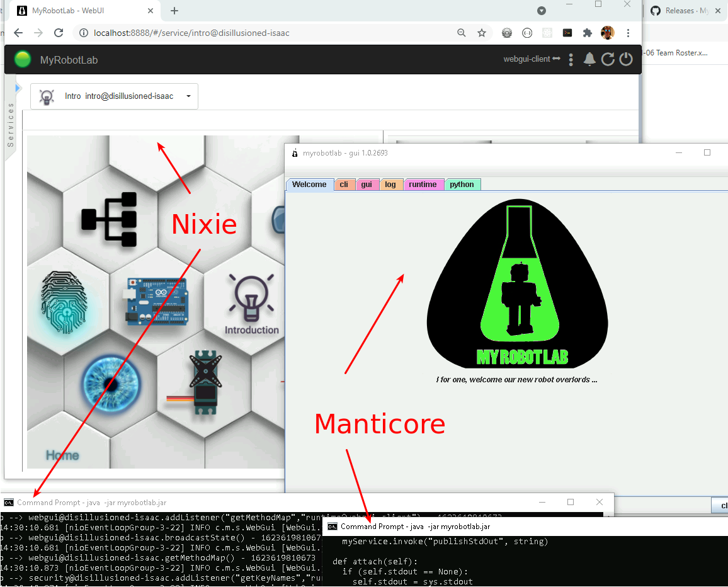Image resolution: width=728 pixels, height=587 pixels.
Task: Go forward in browser history
Action: pyautogui.click(x=38, y=33)
